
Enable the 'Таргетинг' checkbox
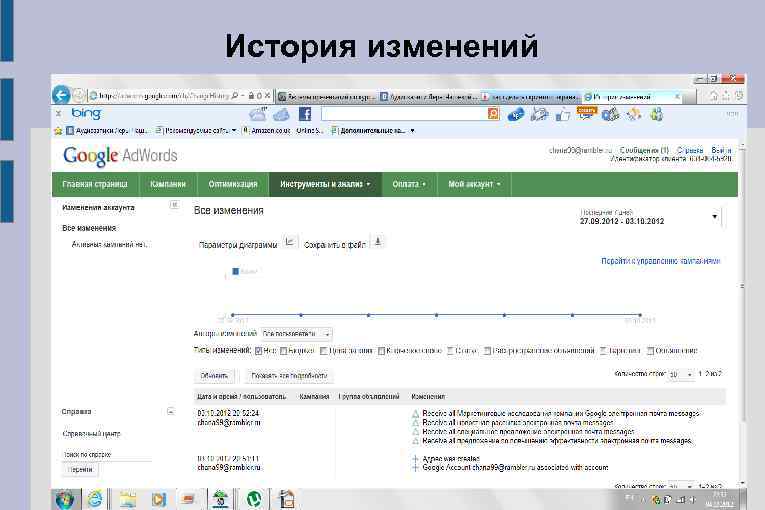(x=603, y=351)
